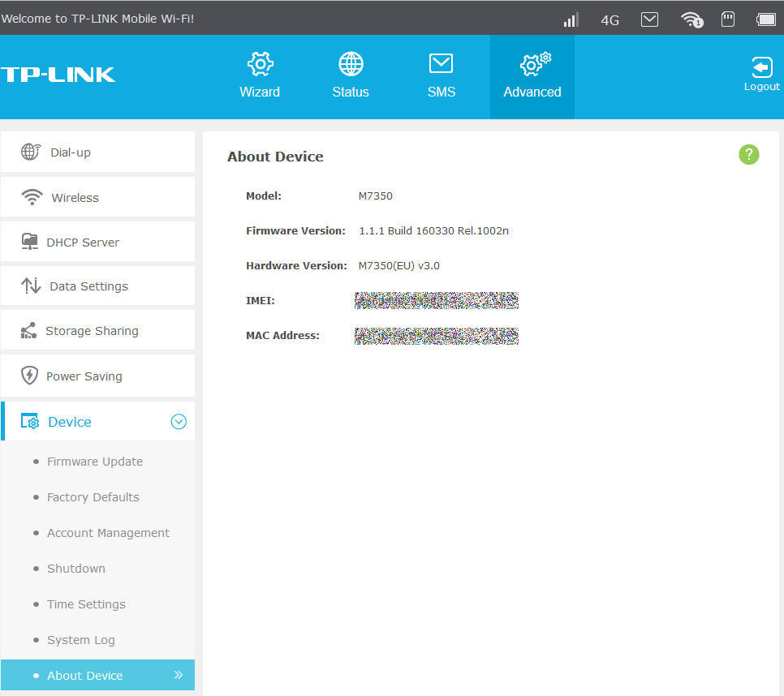The image size is (784, 696).
Task: Collapse the Device menu with circle chevron
Action: pyautogui.click(x=179, y=422)
